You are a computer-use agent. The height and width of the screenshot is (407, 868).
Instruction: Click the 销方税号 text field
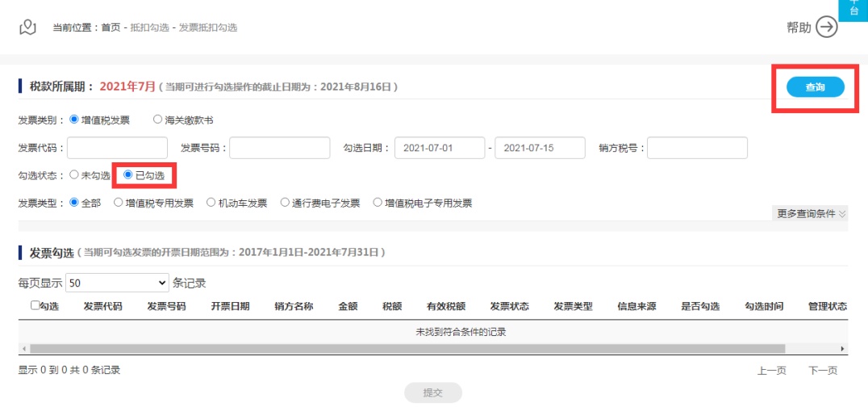click(x=697, y=148)
